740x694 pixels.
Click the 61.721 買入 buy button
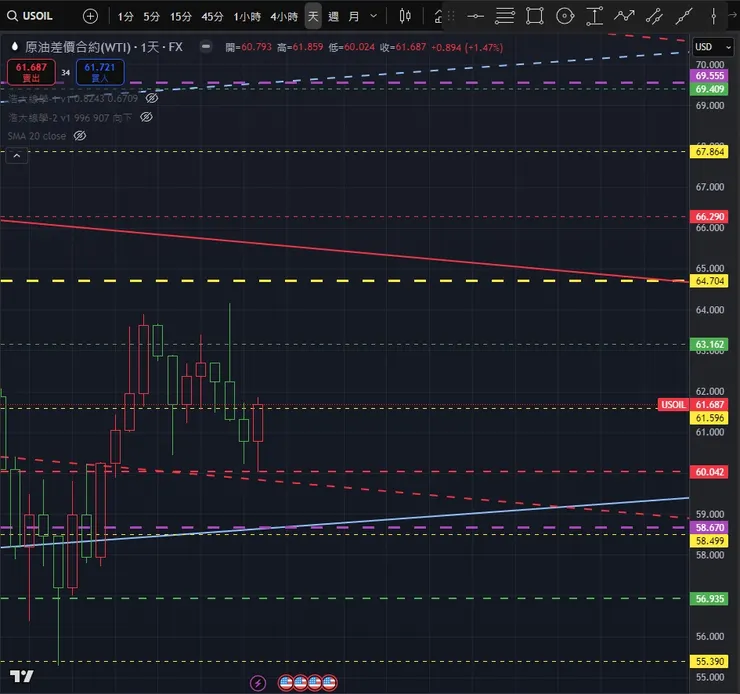click(100, 72)
